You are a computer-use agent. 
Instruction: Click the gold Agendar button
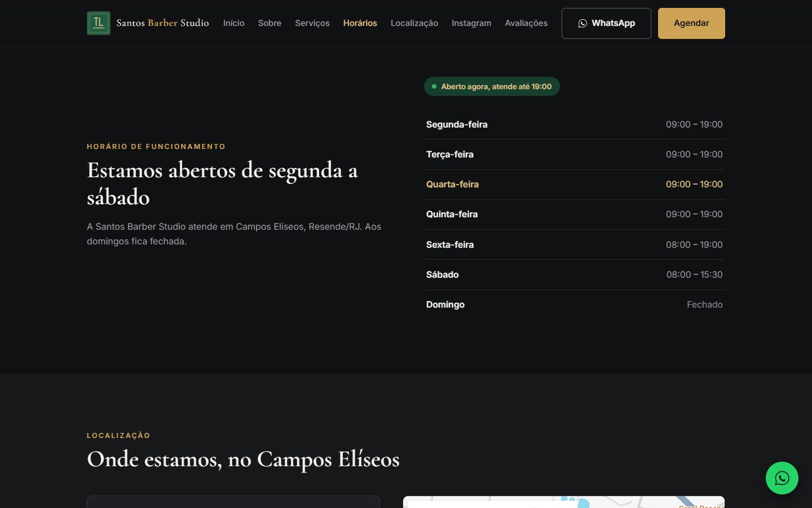click(x=691, y=23)
